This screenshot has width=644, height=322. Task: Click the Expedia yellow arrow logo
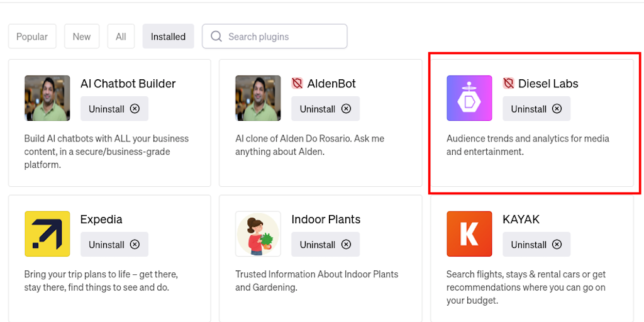[x=47, y=234]
